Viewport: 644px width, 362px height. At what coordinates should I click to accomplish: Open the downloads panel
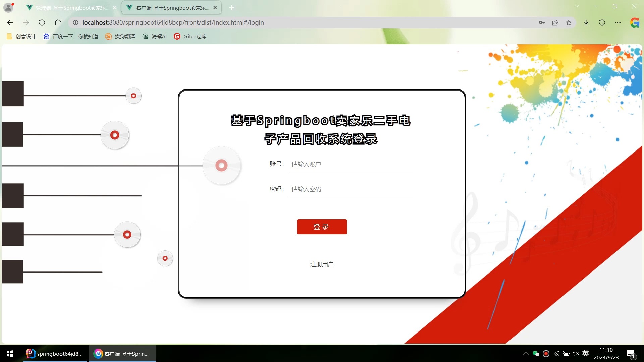[586, 22]
